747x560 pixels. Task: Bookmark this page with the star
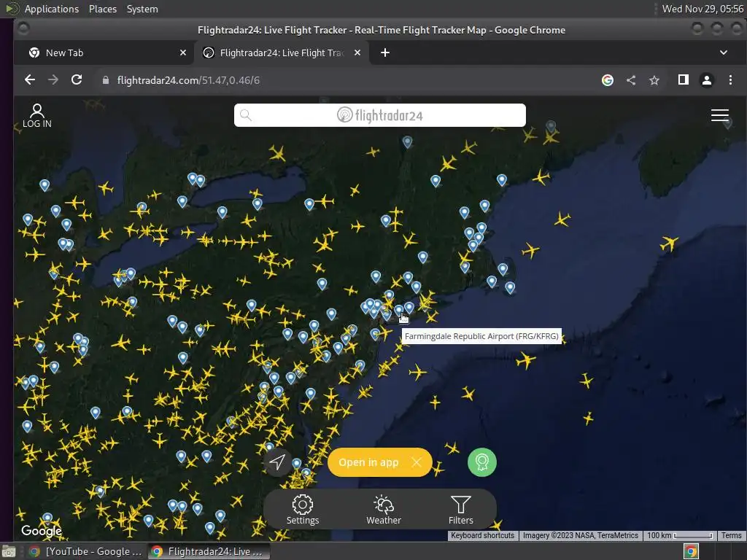[x=654, y=80]
